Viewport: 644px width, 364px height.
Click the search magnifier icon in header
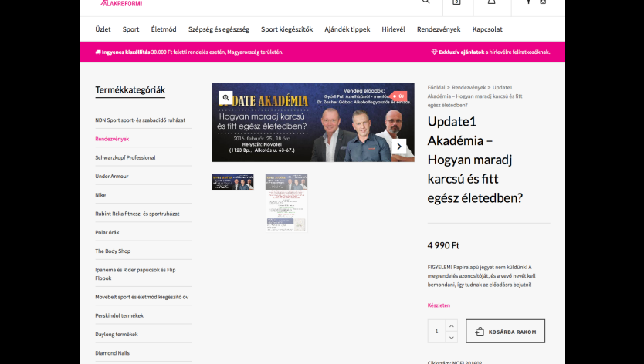pos(425,2)
